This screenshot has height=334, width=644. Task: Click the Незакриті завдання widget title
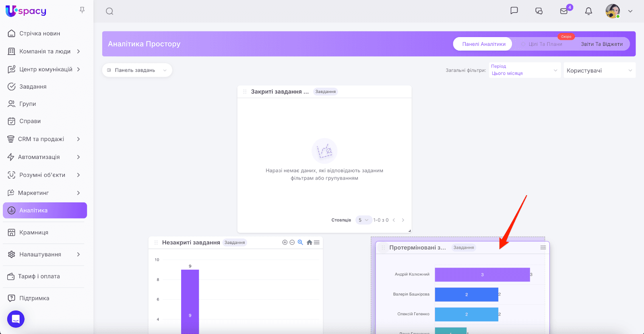(x=191, y=243)
